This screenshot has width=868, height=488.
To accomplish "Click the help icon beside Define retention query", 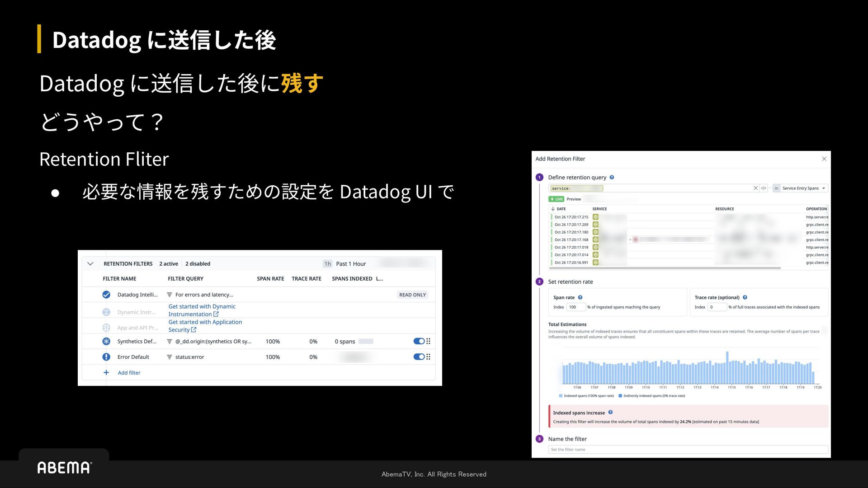I will pos(612,178).
